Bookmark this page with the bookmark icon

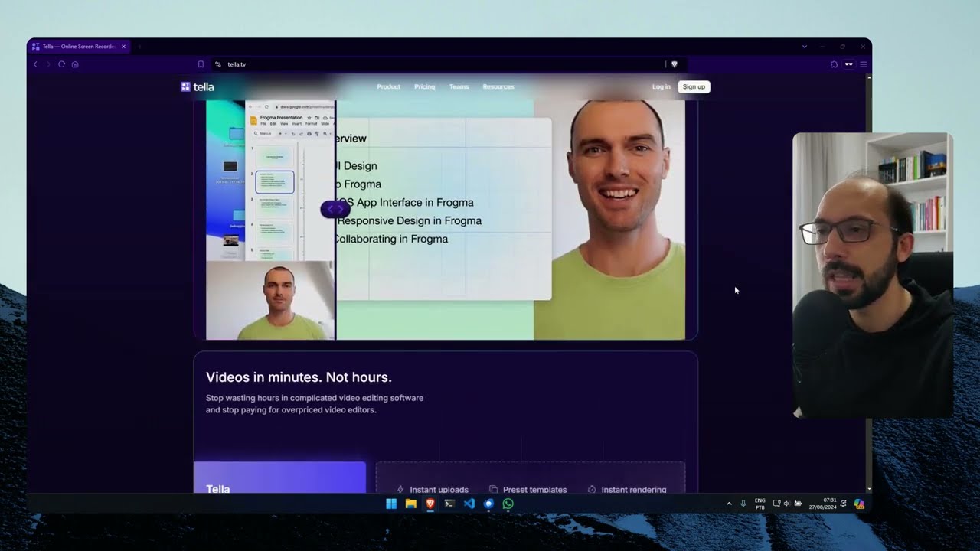pos(201,64)
